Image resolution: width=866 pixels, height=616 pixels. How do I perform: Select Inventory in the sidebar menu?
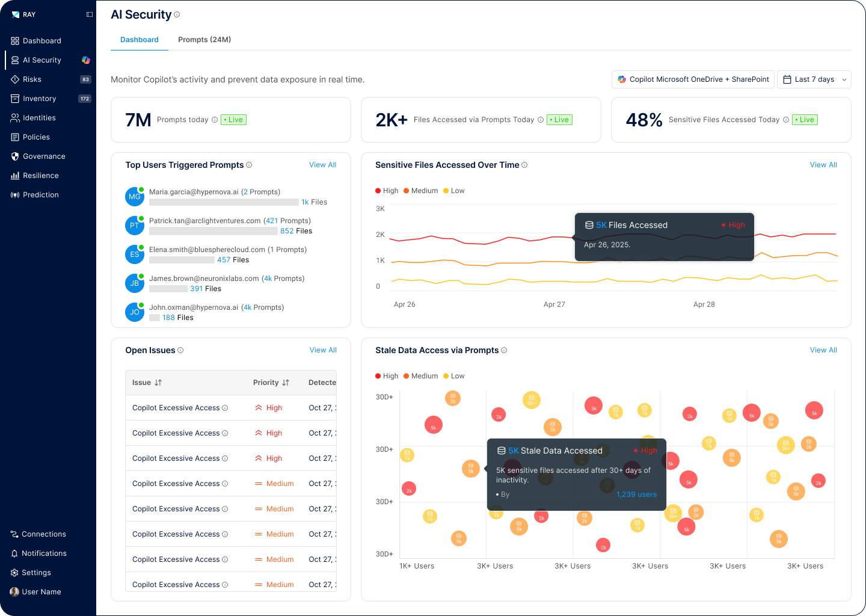tap(40, 99)
